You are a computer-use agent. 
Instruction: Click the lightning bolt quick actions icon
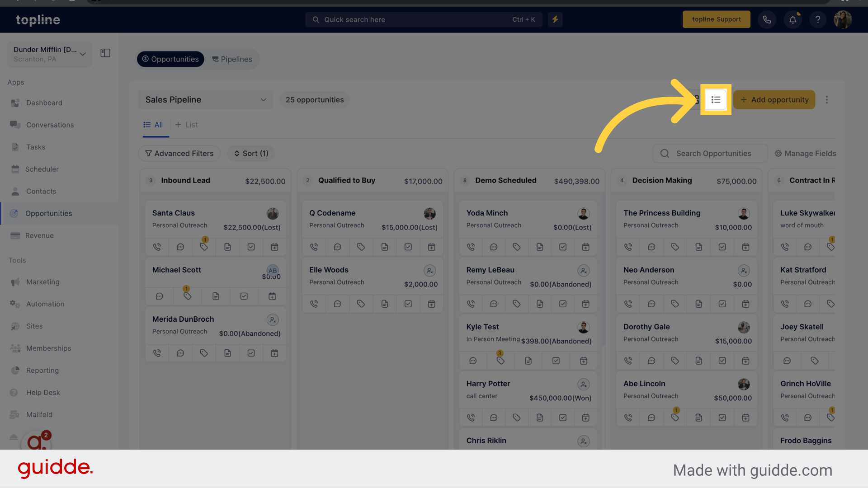pos(555,19)
